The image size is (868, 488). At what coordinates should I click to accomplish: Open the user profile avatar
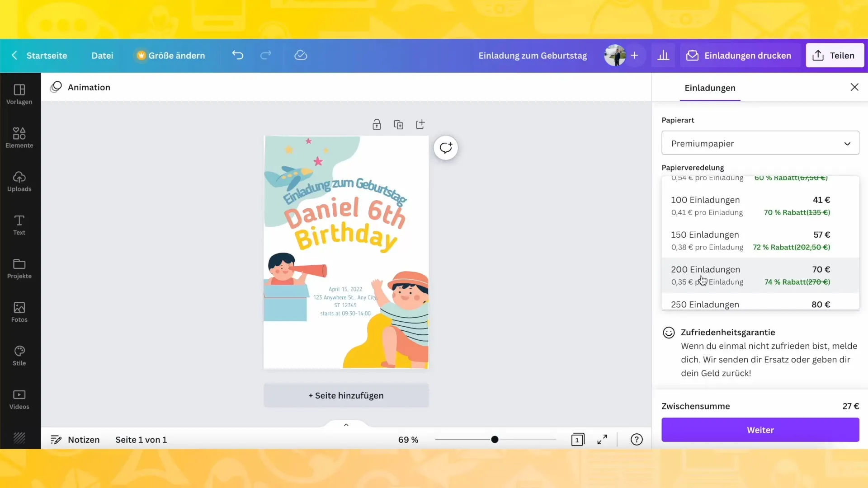pos(615,55)
